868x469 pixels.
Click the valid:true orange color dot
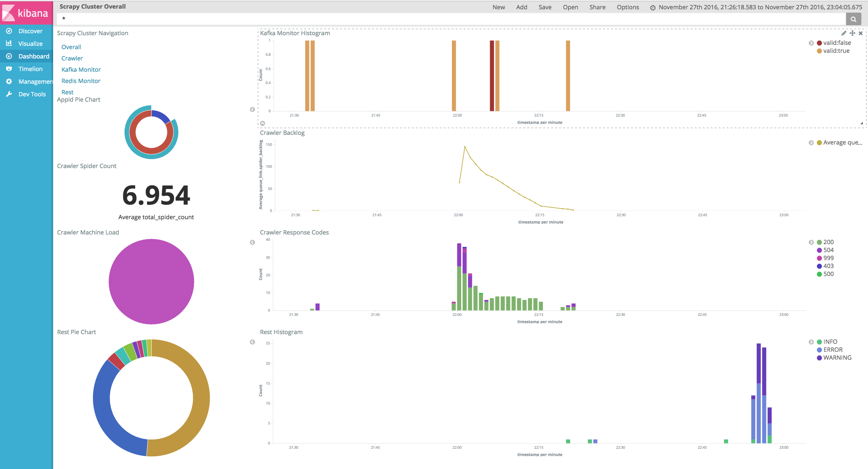coord(819,51)
